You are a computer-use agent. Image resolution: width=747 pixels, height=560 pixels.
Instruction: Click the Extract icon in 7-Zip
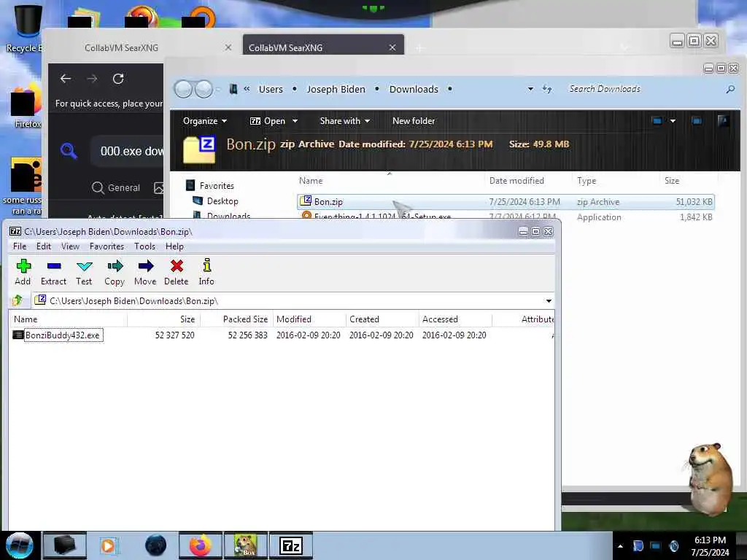(x=53, y=273)
